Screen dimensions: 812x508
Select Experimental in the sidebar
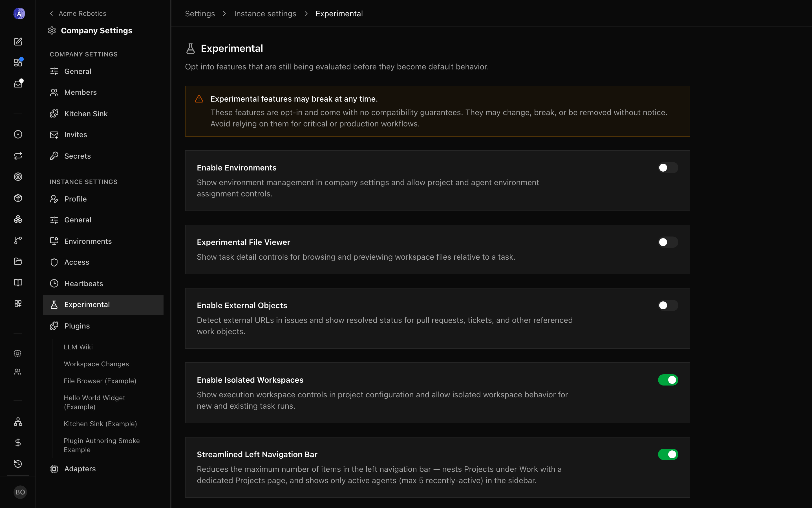(x=103, y=305)
